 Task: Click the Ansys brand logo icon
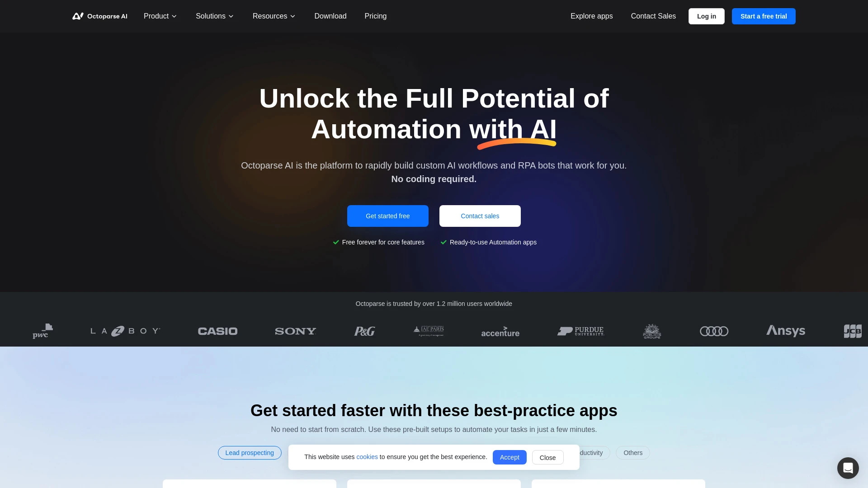pos(786,331)
